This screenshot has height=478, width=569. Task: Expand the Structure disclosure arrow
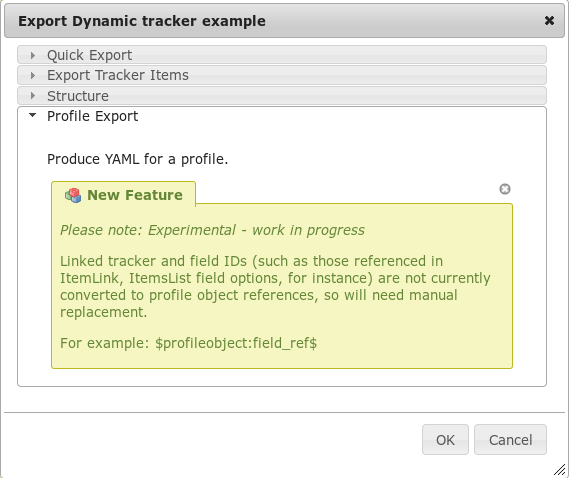coord(33,96)
